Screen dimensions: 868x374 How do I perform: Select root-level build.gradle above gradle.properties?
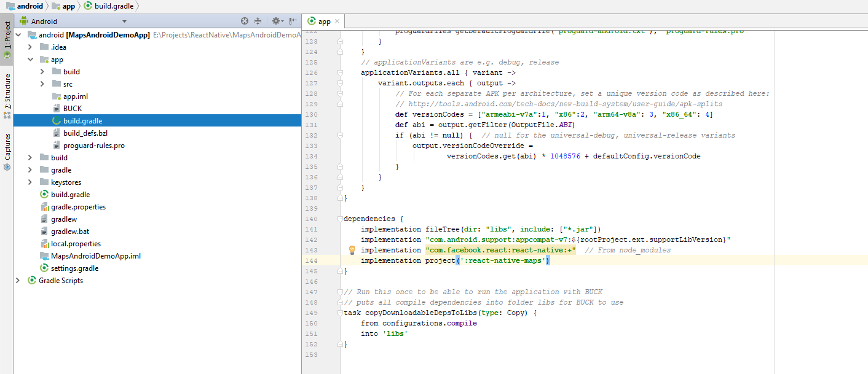click(70, 195)
